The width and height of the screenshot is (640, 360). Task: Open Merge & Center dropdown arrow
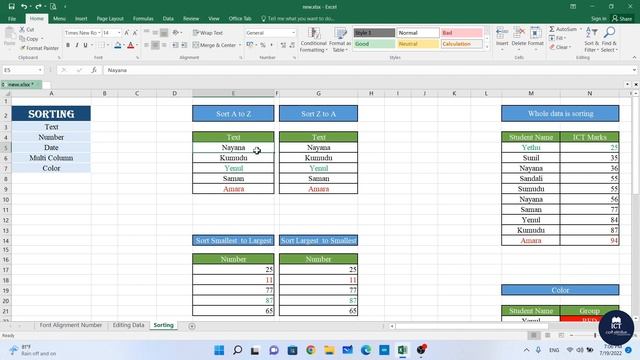240,45
